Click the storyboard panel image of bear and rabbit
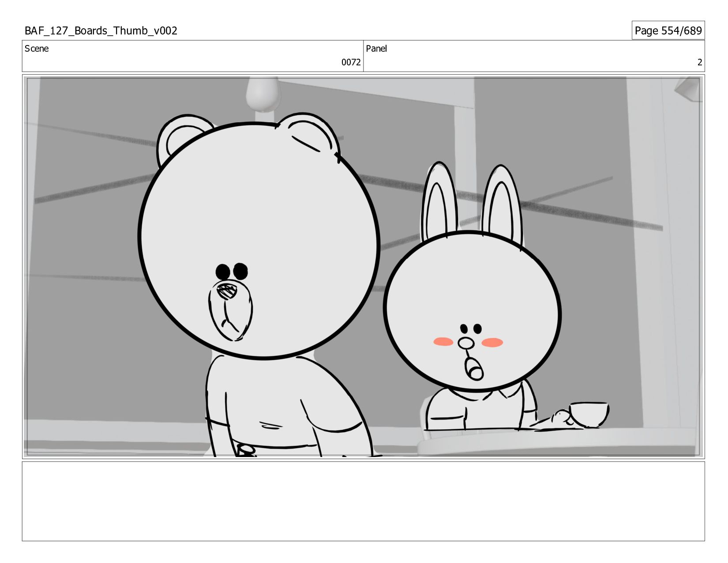Screen dimensions: 728x563 (363, 267)
